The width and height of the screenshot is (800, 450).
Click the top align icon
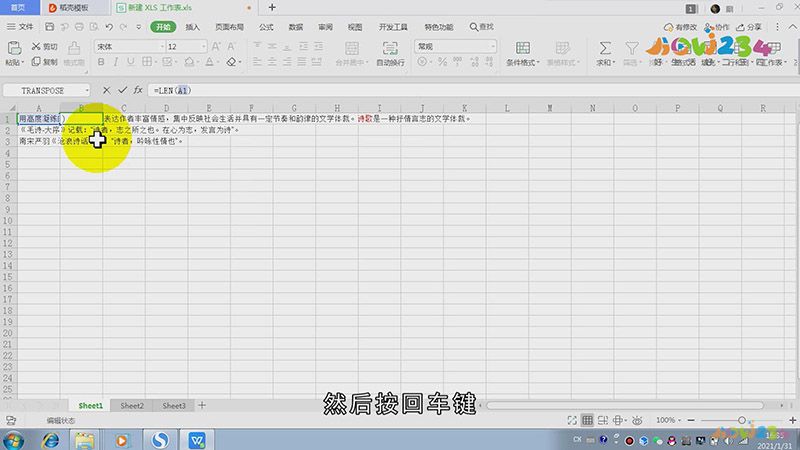pyautogui.click(x=257, y=46)
